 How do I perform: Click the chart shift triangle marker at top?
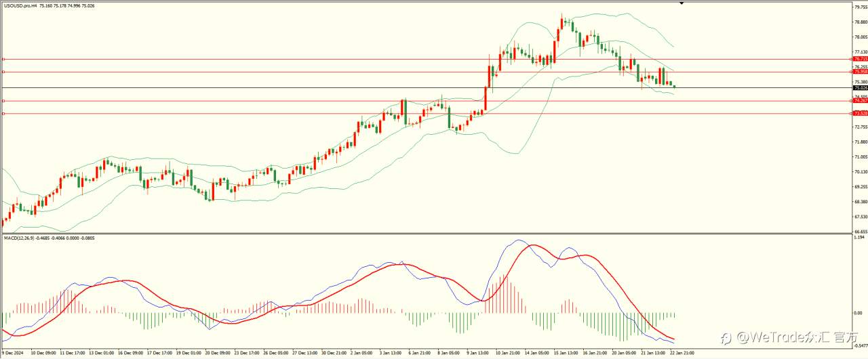(x=682, y=3)
